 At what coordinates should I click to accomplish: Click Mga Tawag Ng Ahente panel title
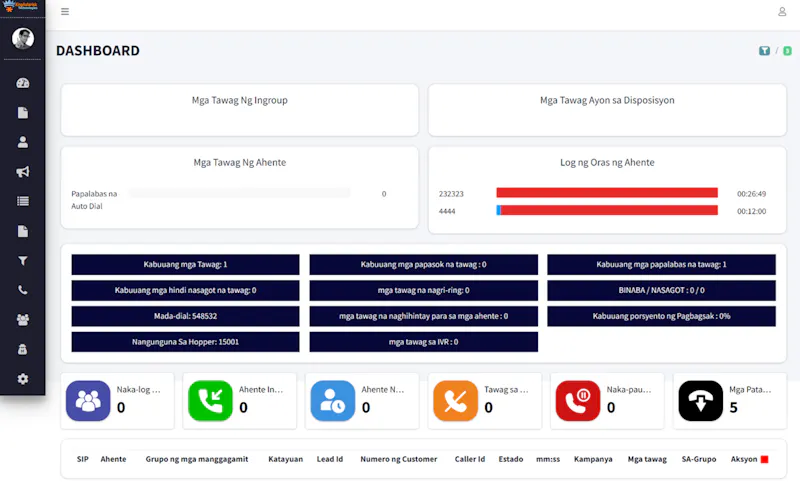point(240,162)
